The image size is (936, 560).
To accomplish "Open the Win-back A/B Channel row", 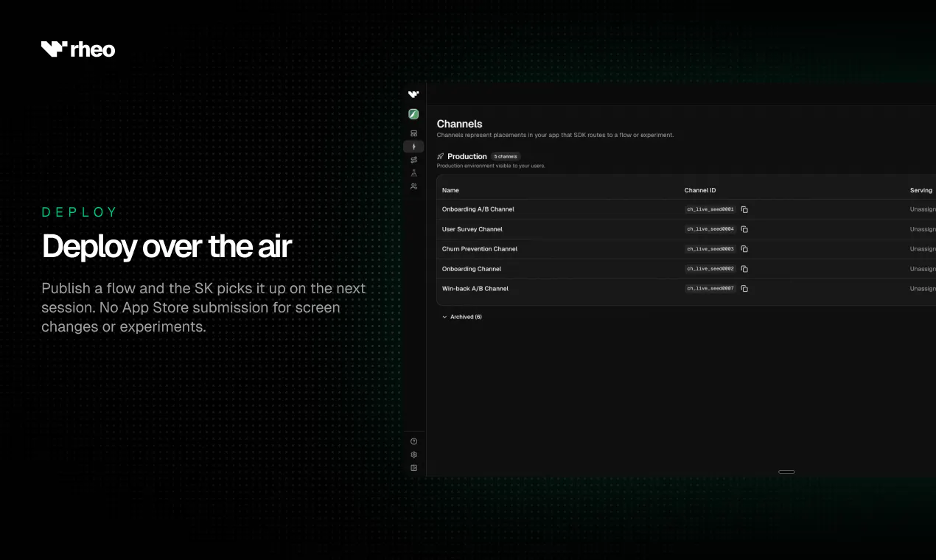I will 686,289.
